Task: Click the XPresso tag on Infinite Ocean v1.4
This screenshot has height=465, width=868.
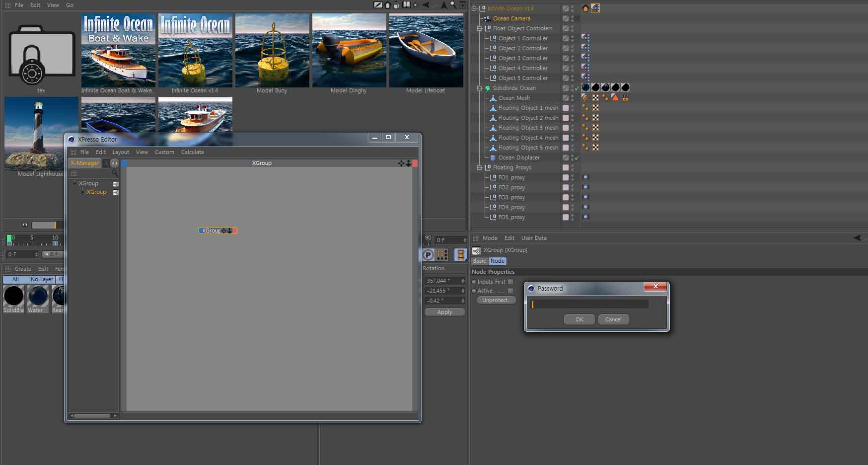Action: (595, 8)
